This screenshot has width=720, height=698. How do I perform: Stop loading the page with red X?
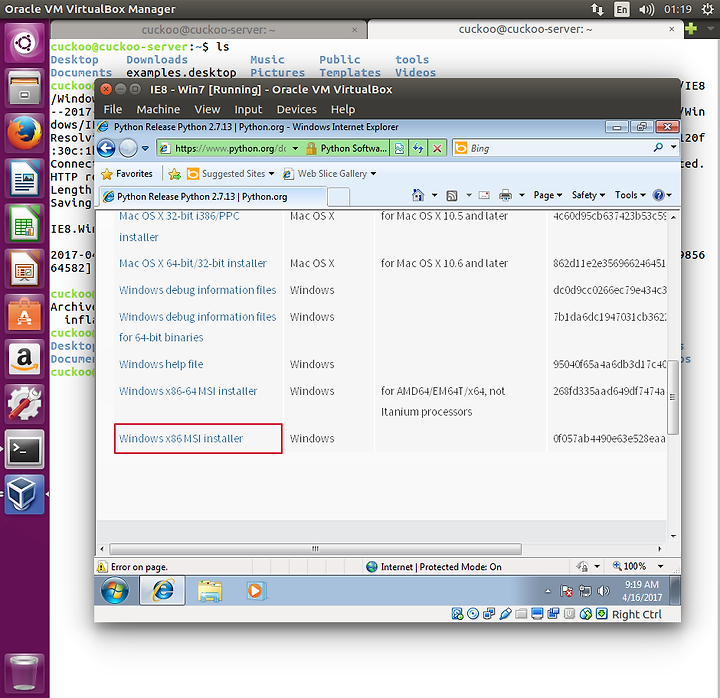click(x=437, y=148)
